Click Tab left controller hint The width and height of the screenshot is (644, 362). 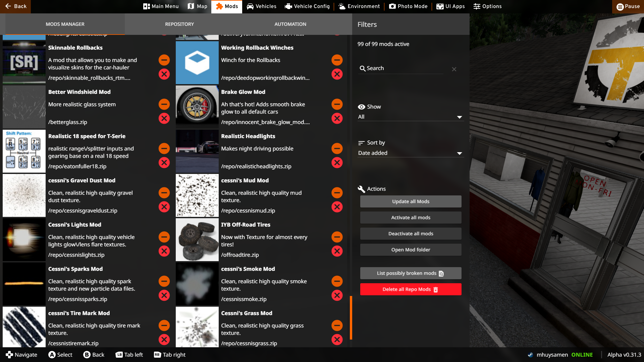pos(129,355)
